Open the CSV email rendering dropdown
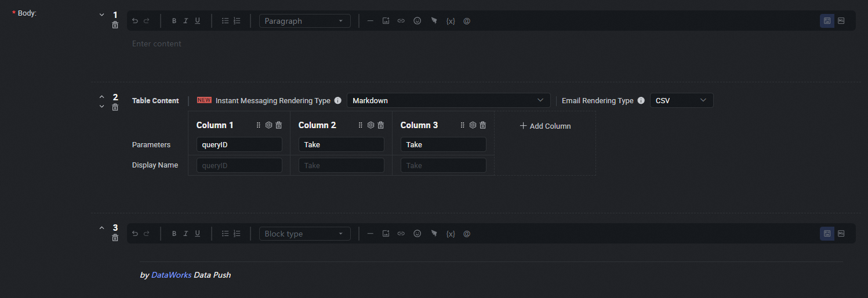Viewport: 868px width, 298px height. click(x=682, y=100)
